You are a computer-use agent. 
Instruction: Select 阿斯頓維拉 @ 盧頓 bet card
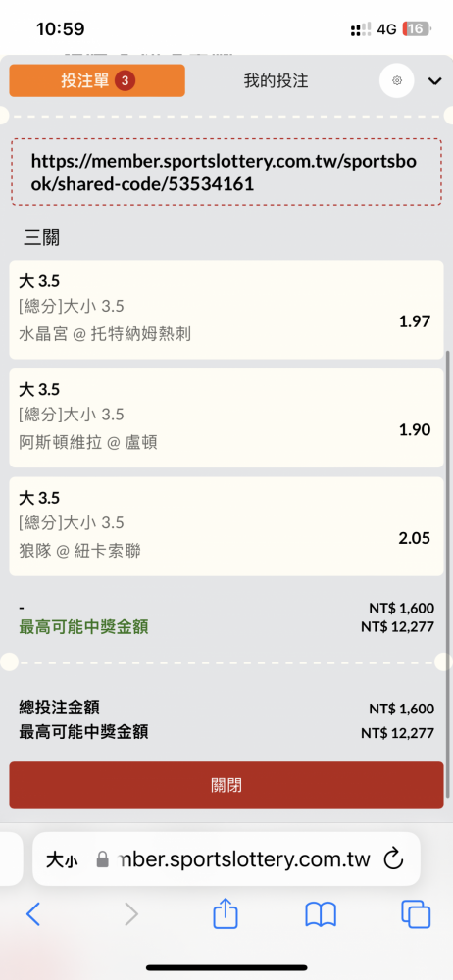click(226, 417)
